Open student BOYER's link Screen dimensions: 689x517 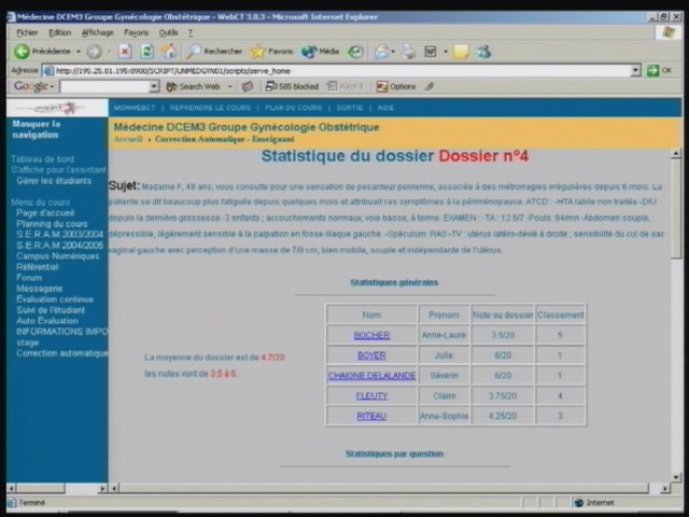(371, 355)
